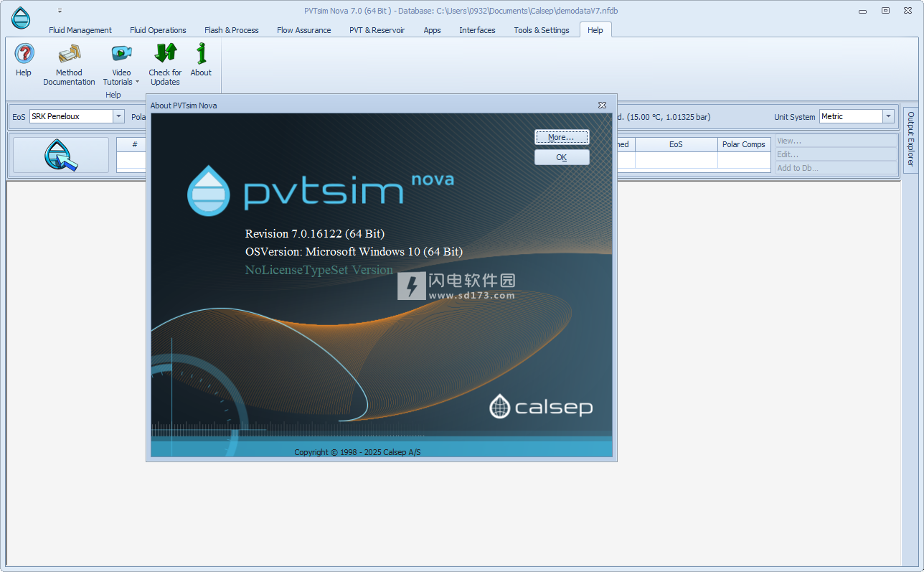Close the About PVTsim Nova dialog
Viewport: 924px width, 572px height.
point(603,105)
